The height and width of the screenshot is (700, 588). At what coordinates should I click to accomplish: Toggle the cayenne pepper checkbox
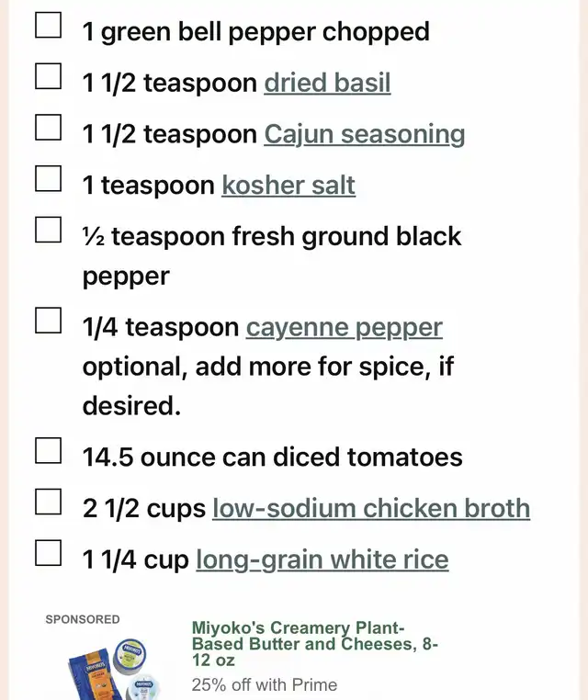click(x=49, y=322)
